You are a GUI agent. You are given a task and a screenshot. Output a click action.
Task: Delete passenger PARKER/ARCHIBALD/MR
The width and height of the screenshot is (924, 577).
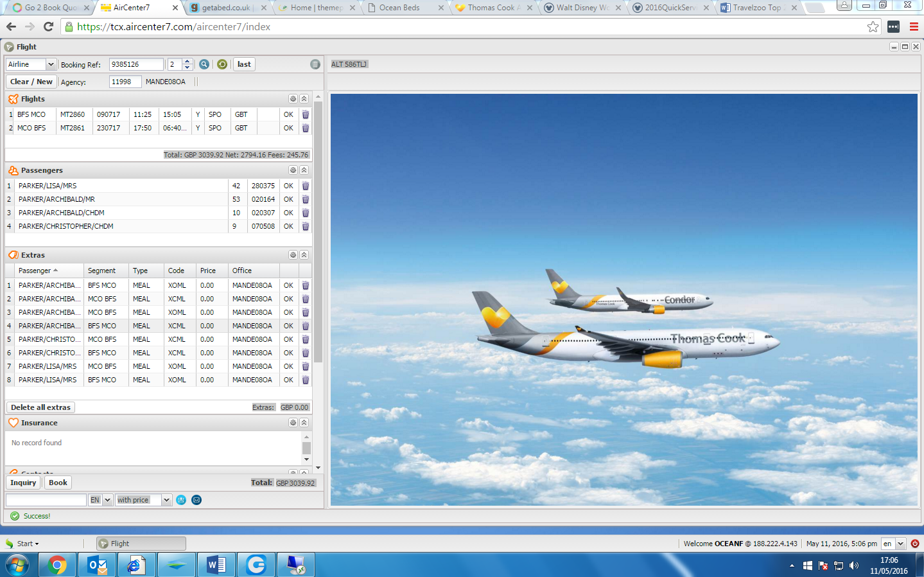(x=306, y=199)
